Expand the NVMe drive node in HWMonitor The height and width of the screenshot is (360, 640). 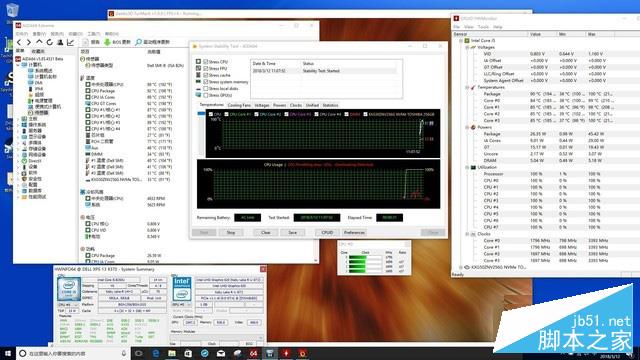461,267
